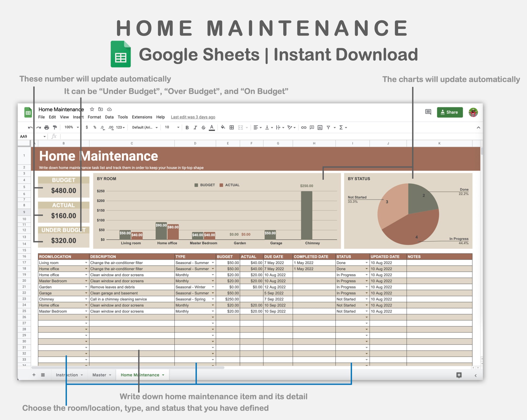Switch to the Master sheet tab
Screen dimensions: 527x420
click(99, 375)
